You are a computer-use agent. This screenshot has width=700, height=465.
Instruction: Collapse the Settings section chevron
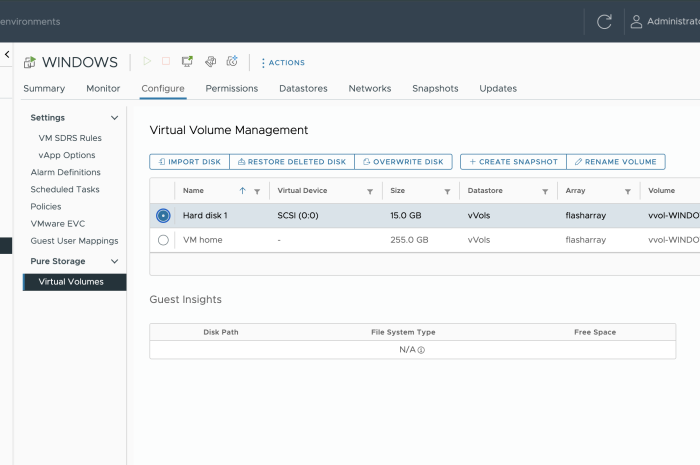click(x=115, y=118)
